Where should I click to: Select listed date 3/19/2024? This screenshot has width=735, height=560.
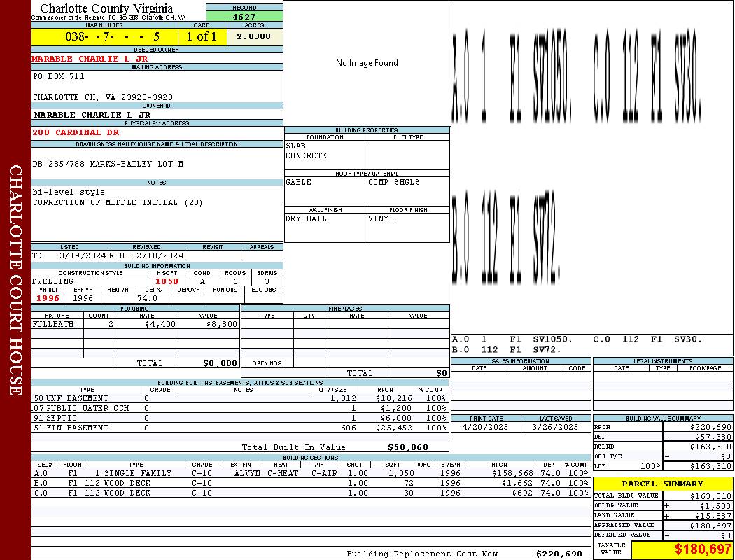pyautogui.click(x=83, y=256)
